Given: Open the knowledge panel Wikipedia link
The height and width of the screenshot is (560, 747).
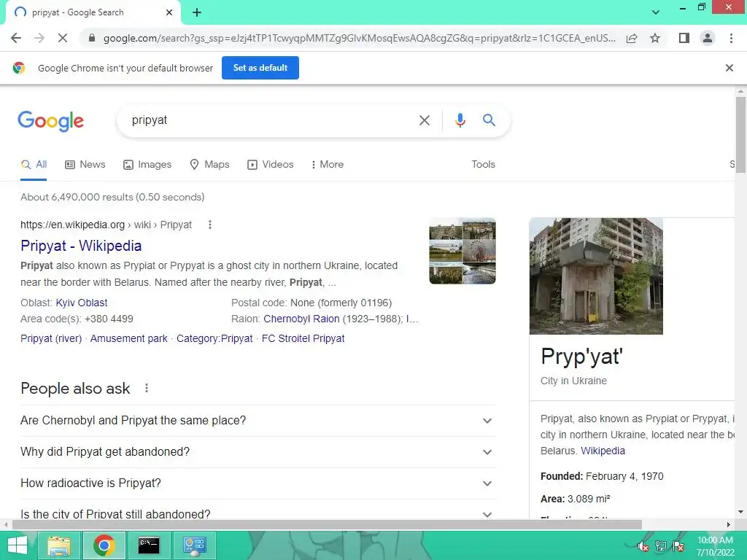Looking at the screenshot, I should click(603, 451).
